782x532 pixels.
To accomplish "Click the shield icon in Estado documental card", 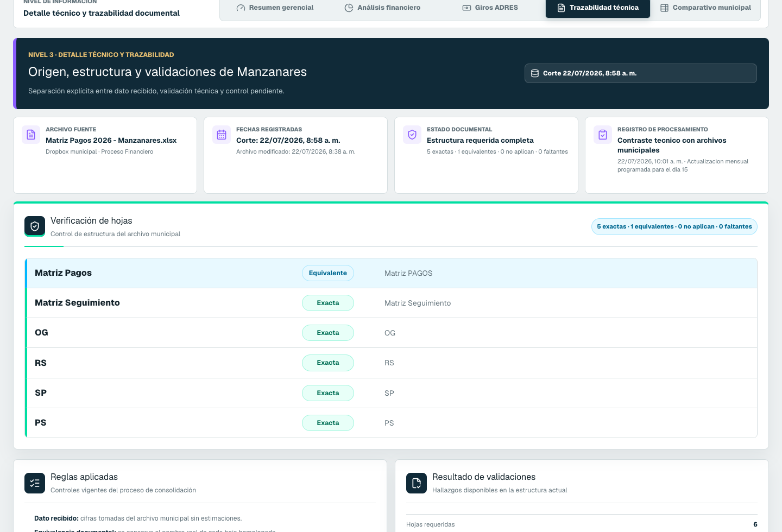I will coord(412,135).
